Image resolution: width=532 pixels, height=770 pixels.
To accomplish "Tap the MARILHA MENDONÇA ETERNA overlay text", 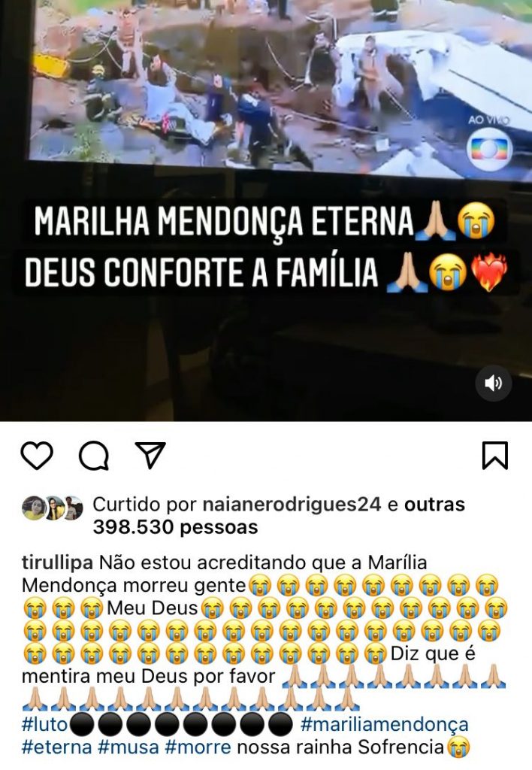I will (224, 221).
